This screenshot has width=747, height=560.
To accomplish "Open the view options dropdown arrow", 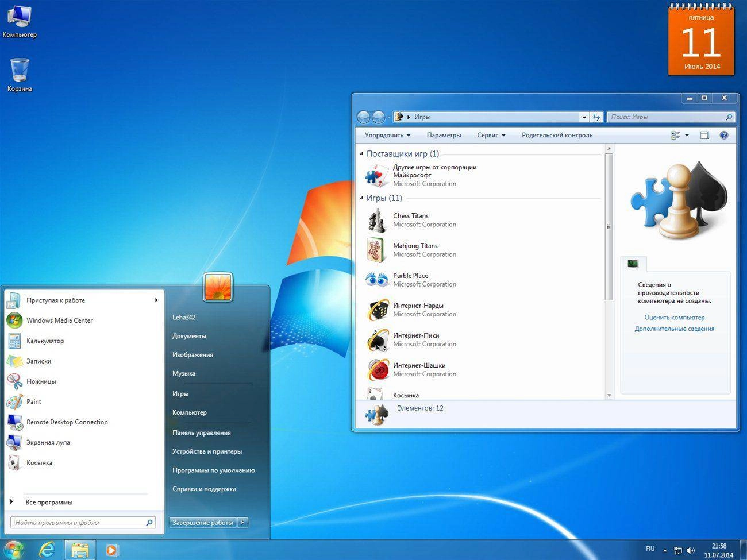I will (x=687, y=135).
